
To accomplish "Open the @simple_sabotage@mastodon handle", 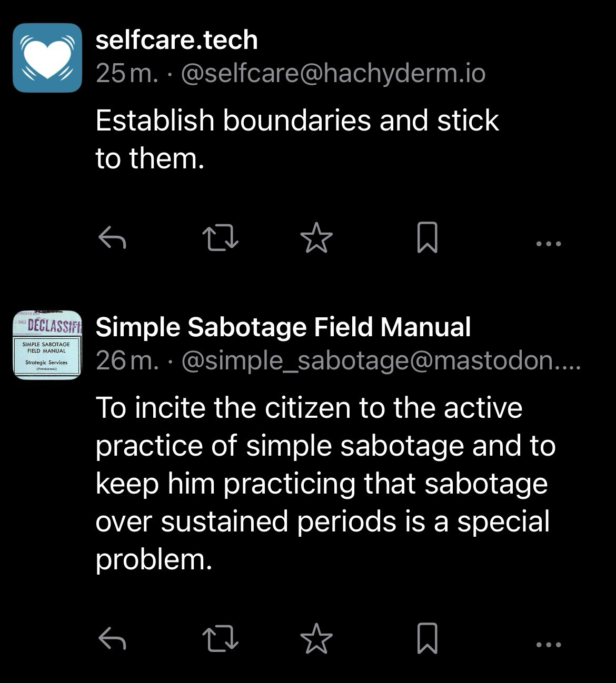I will (x=381, y=361).
